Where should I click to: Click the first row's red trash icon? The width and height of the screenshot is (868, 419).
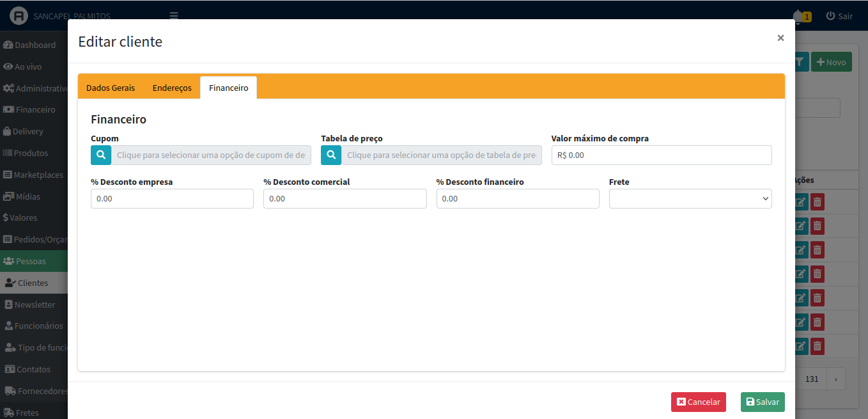[x=818, y=203]
